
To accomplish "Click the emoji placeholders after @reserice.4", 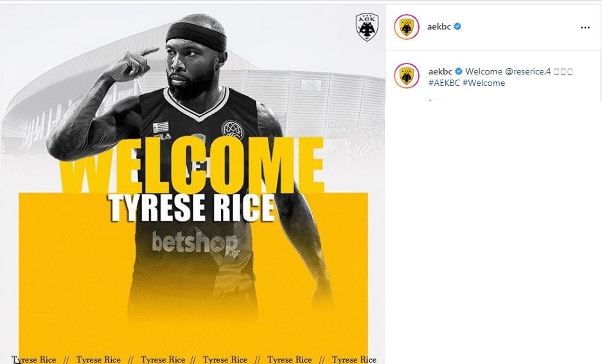I will click(563, 71).
